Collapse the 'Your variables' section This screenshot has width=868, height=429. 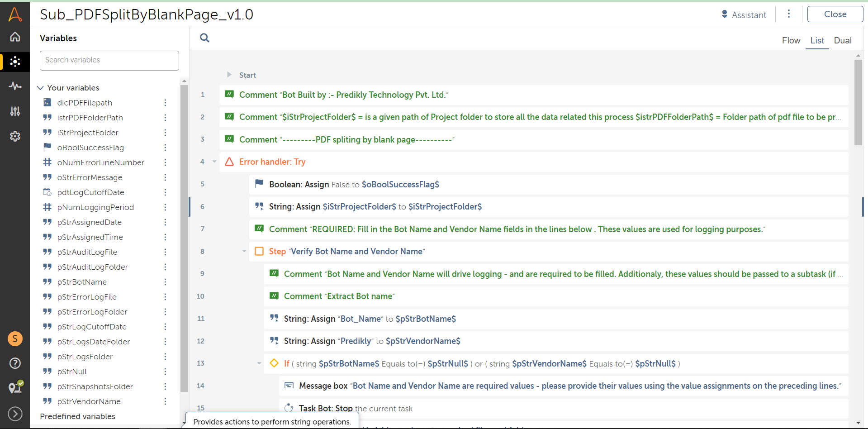click(40, 88)
